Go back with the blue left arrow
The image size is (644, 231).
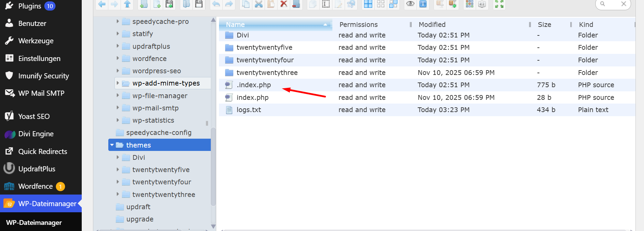[x=102, y=4]
